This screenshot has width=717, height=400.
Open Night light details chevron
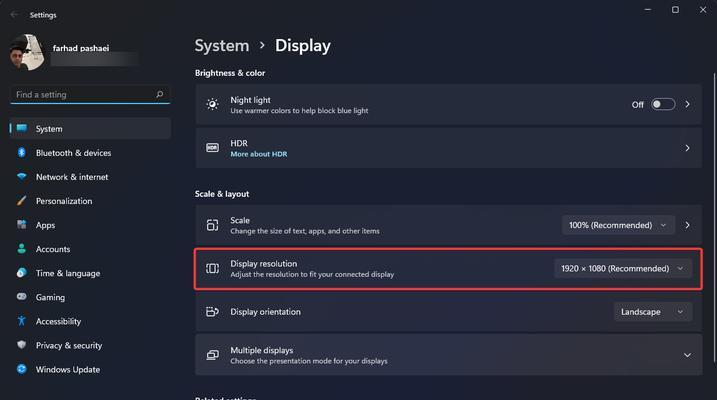[x=687, y=104]
